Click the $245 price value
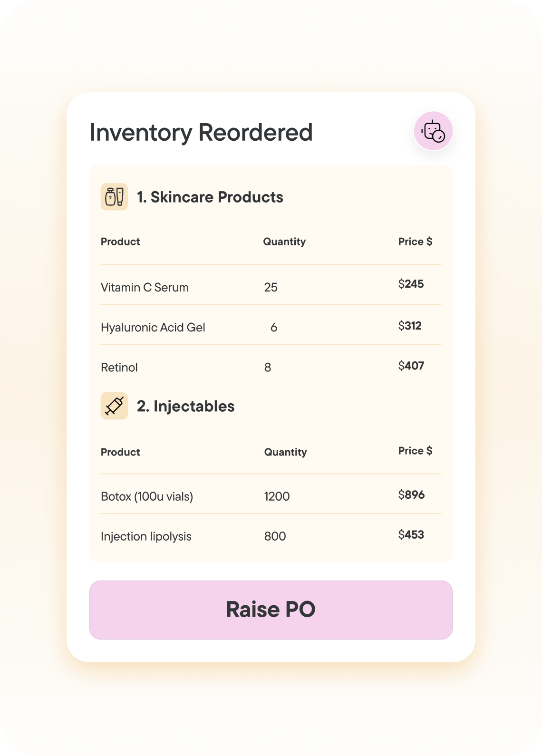The height and width of the screenshot is (756, 542). pos(411,284)
